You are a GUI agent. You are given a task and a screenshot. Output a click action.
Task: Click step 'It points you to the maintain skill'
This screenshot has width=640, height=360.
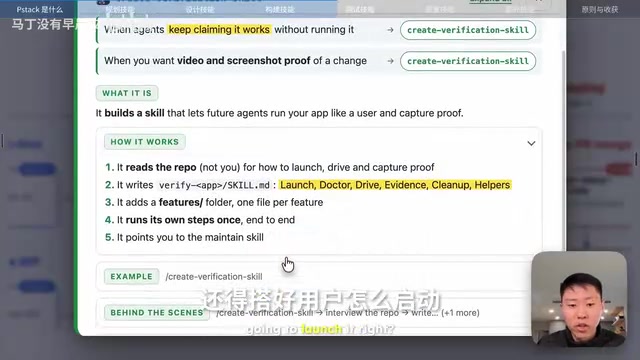184,238
